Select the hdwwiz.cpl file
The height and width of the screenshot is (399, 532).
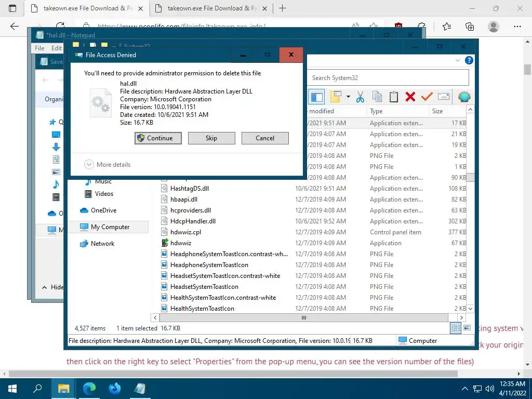tap(185, 232)
